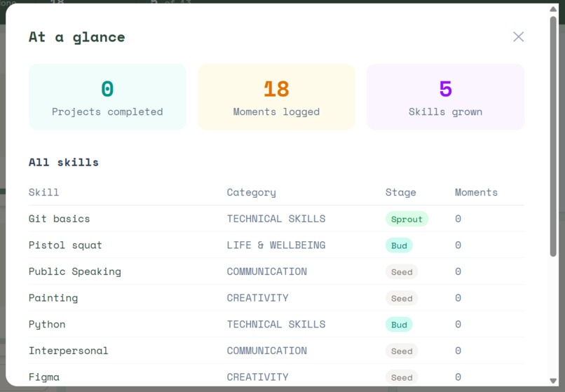Click CREATIVITY category for Figma

click(258, 377)
